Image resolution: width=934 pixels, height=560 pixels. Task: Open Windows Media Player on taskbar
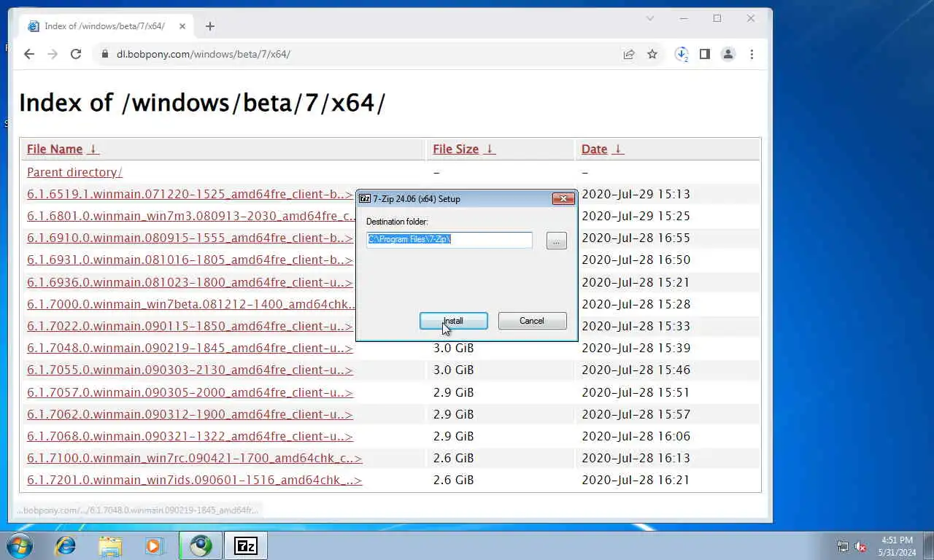click(x=154, y=545)
